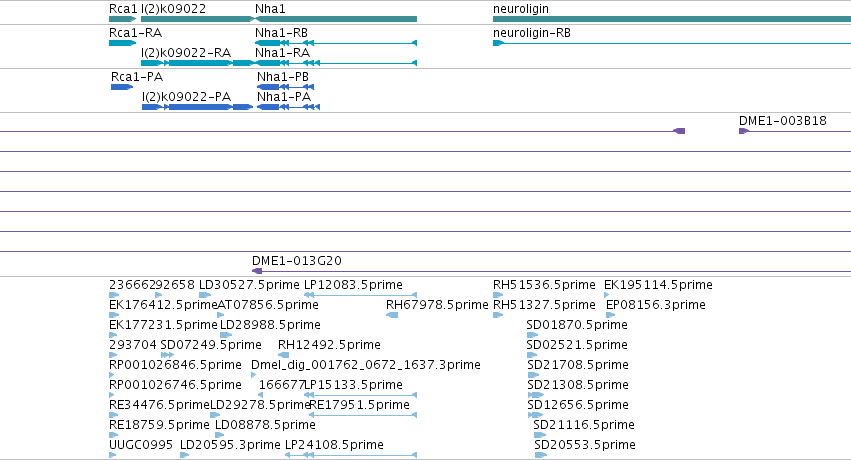Select the l(2)k09022 gene bar

[198, 19]
